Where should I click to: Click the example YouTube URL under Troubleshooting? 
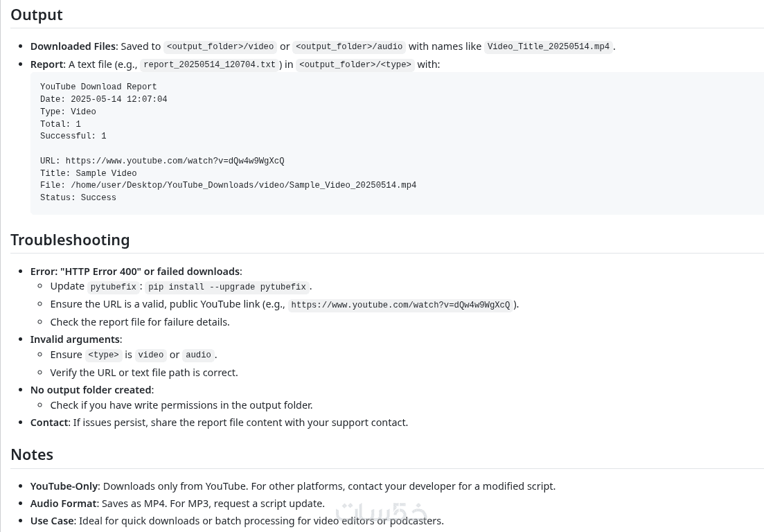[x=400, y=305]
